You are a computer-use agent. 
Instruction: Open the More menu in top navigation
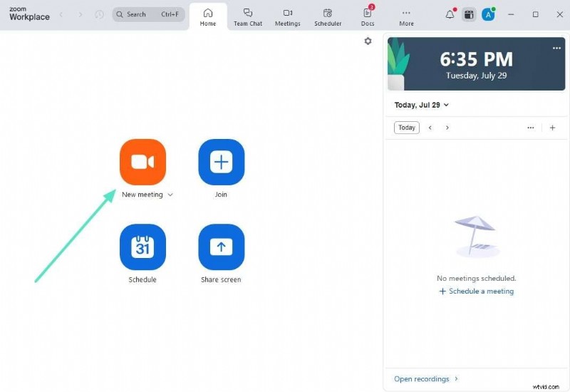click(406, 16)
